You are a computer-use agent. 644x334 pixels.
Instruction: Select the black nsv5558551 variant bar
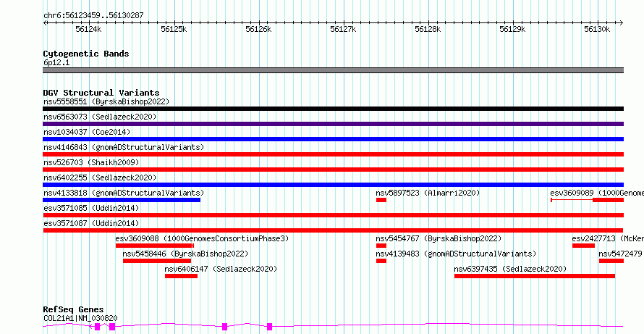click(x=333, y=109)
